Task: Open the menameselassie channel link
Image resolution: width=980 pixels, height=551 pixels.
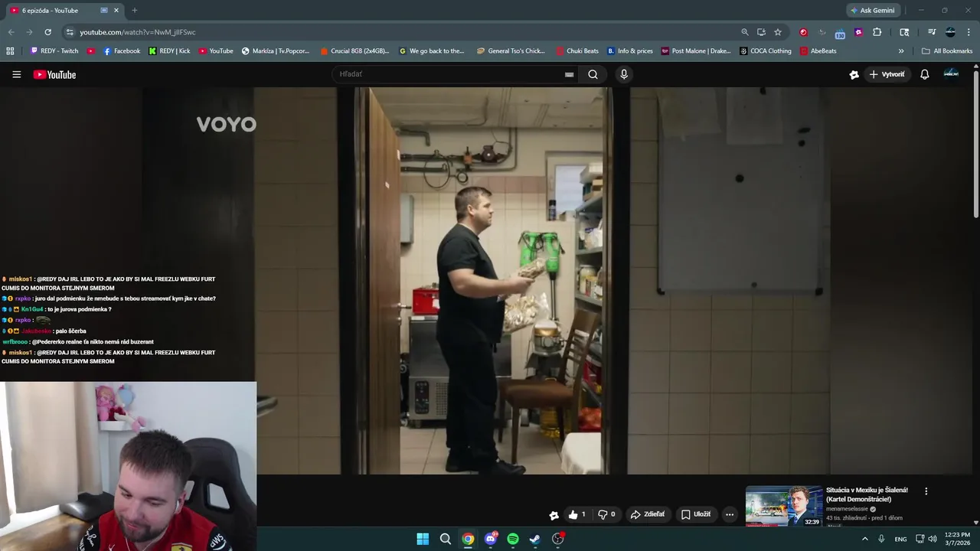Action: coord(847,509)
